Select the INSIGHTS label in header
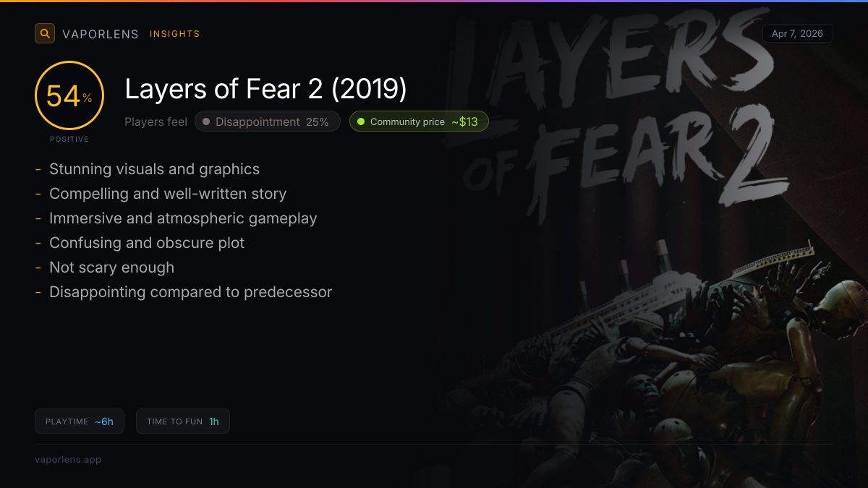868x488 pixels. point(175,34)
